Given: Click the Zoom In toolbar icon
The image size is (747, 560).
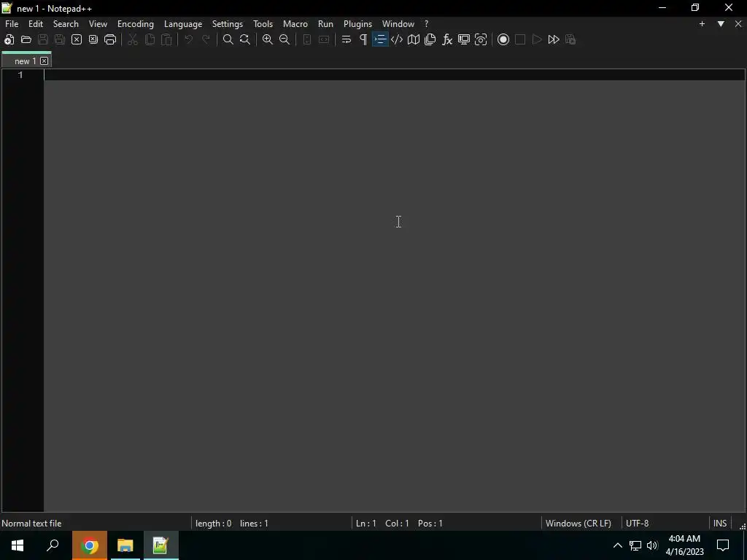Looking at the screenshot, I should coord(268,39).
